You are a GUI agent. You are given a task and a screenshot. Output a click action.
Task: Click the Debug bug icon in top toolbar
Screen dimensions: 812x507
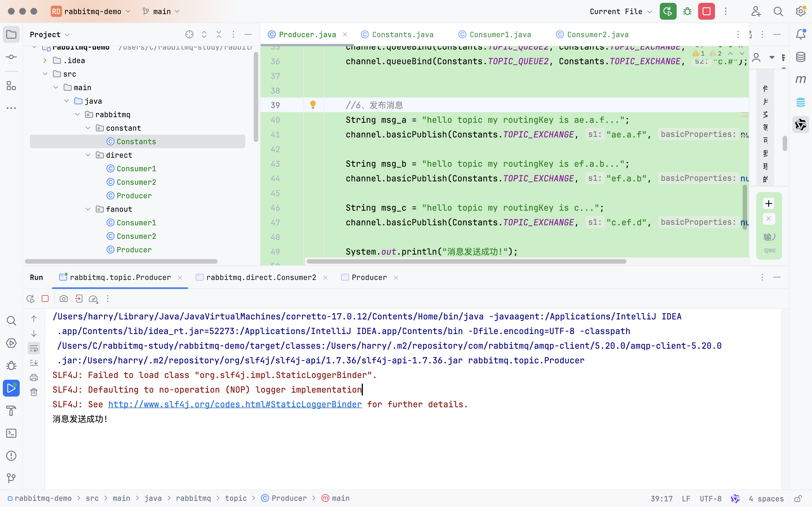pos(687,11)
